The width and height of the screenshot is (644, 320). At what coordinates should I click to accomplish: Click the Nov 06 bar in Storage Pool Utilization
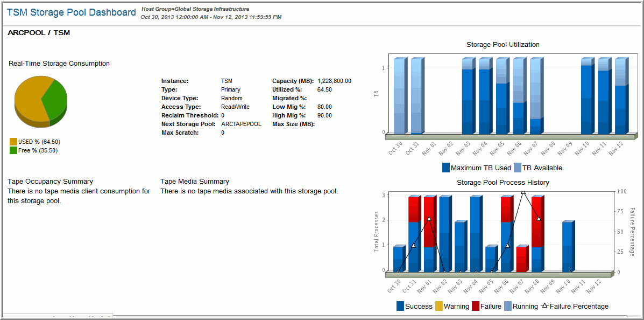click(x=518, y=97)
